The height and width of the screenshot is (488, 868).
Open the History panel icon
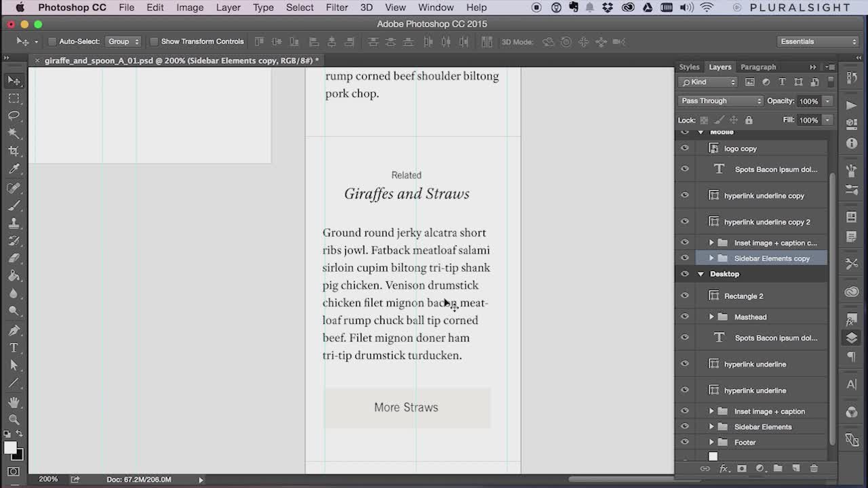click(x=852, y=78)
